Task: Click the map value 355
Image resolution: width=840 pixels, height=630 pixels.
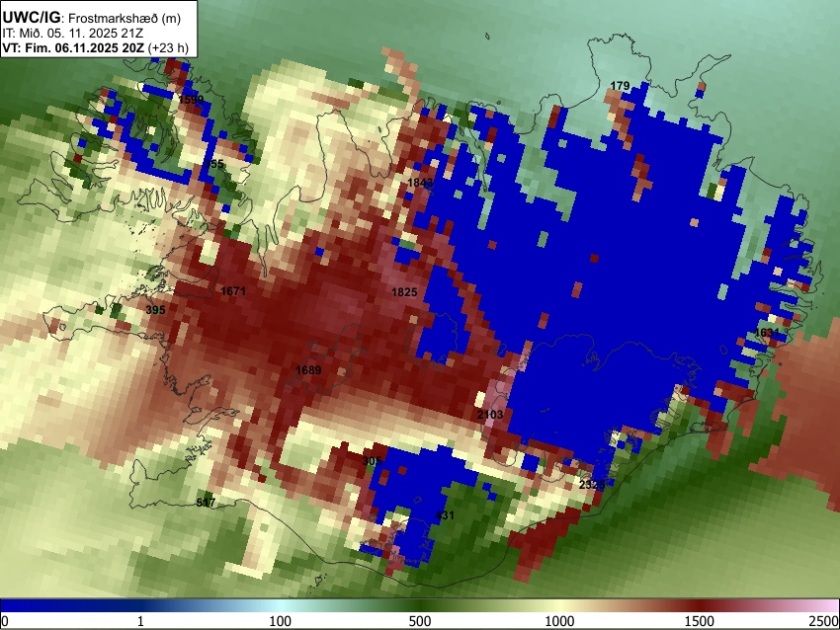Action: tap(214, 164)
